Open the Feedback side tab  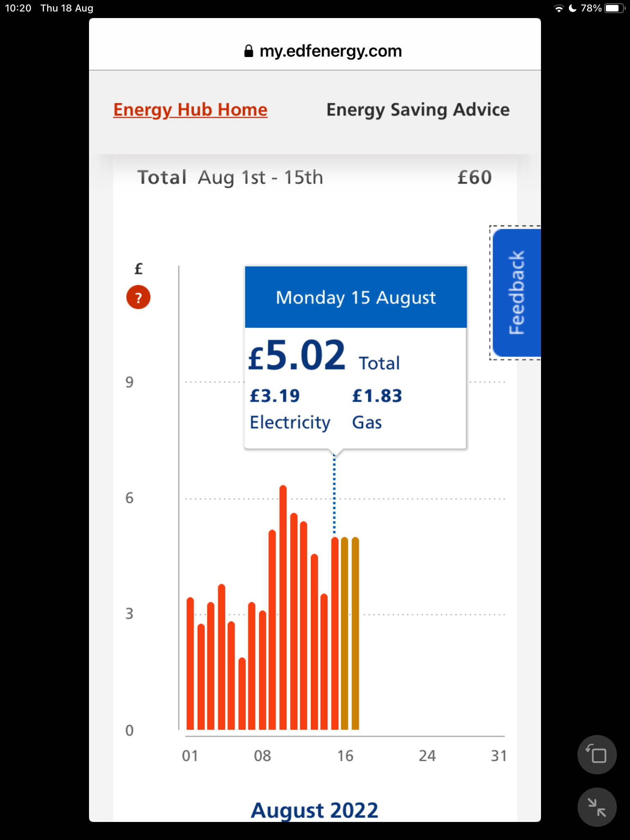(516, 293)
